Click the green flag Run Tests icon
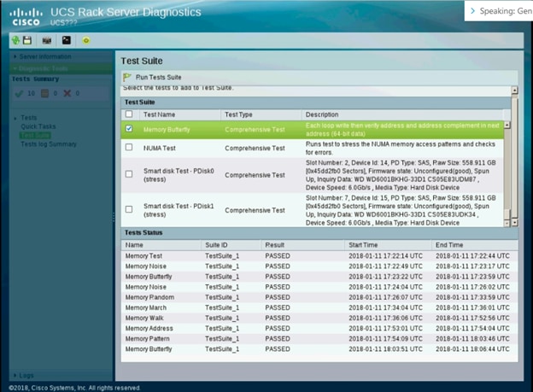Image resolution: width=533 pixels, height=392 pixels. pos(127,78)
